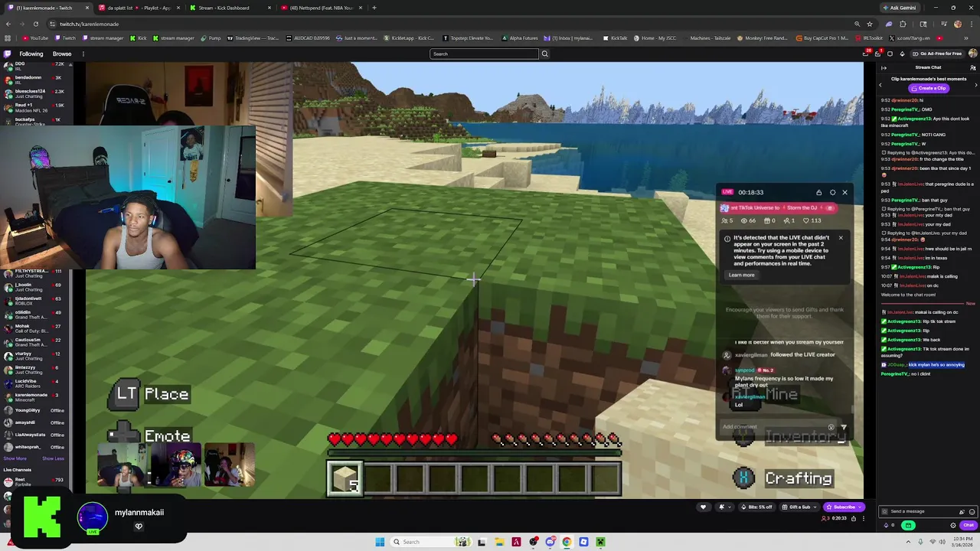The height and width of the screenshot is (551, 980).
Task: Click Show More in followed channels list
Action: tap(15, 458)
